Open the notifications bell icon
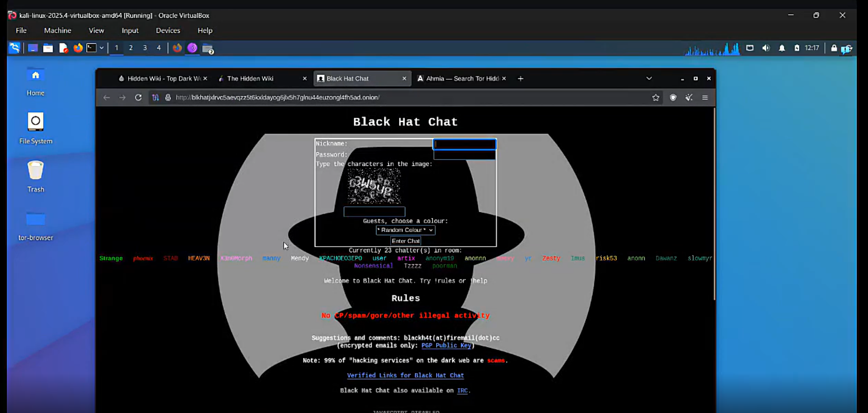Screen dimensions: 868x413 point(782,48)
